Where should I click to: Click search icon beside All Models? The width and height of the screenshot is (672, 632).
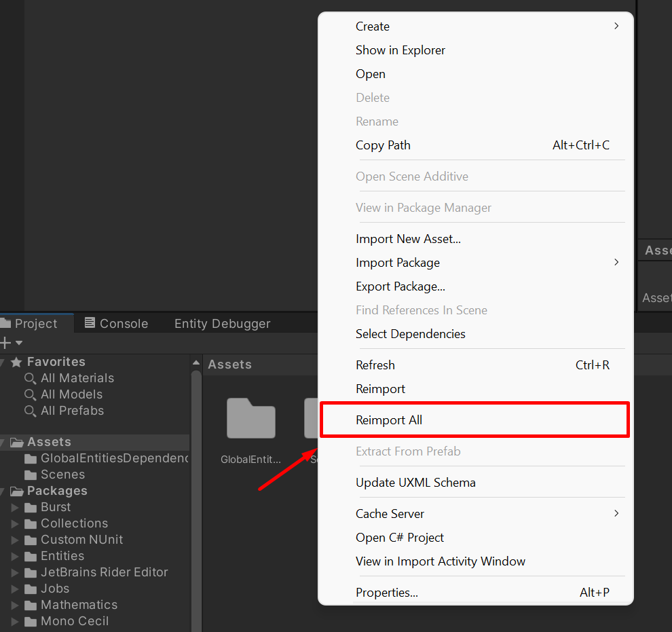tap(30, 394)
